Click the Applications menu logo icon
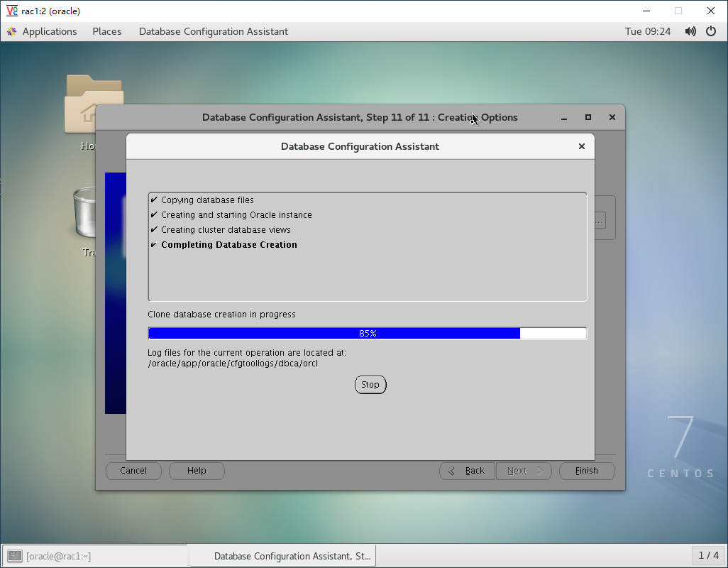This screenshot has height=568, width=728. tap(11, 31)
